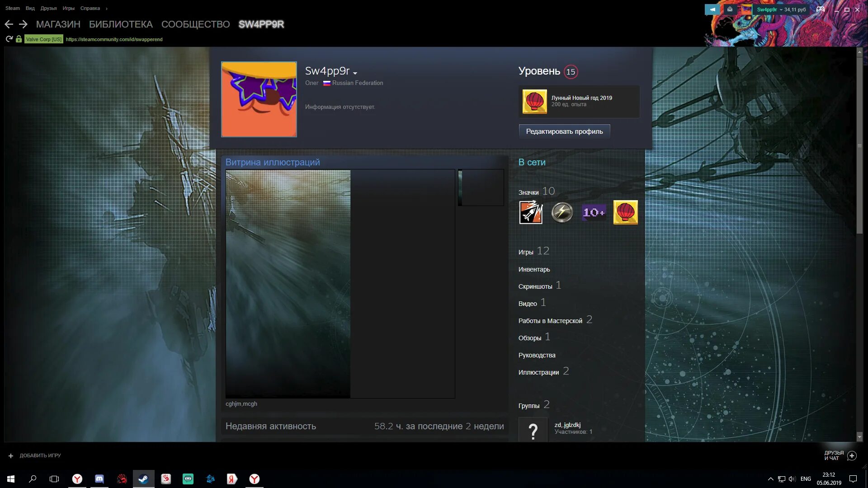The width and height of the screenshot is (868, 488).
Task: Reload the page with refresh icon
Action: pos(9,39)
